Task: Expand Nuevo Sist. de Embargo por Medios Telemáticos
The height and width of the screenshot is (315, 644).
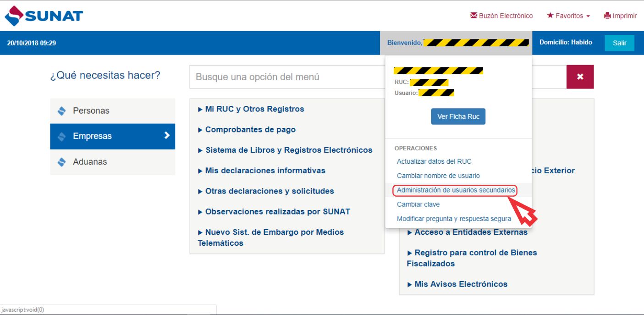Action: click(x=270, y=238)
